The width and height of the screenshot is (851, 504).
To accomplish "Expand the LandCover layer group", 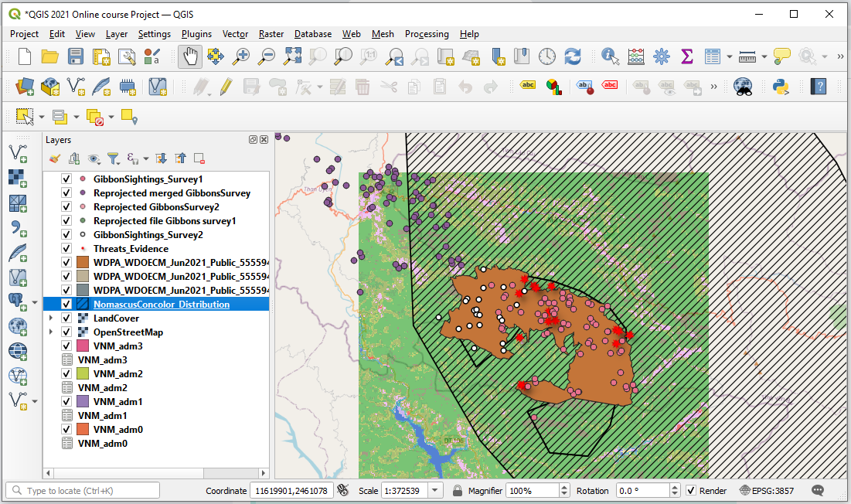I will coord(52,318).
